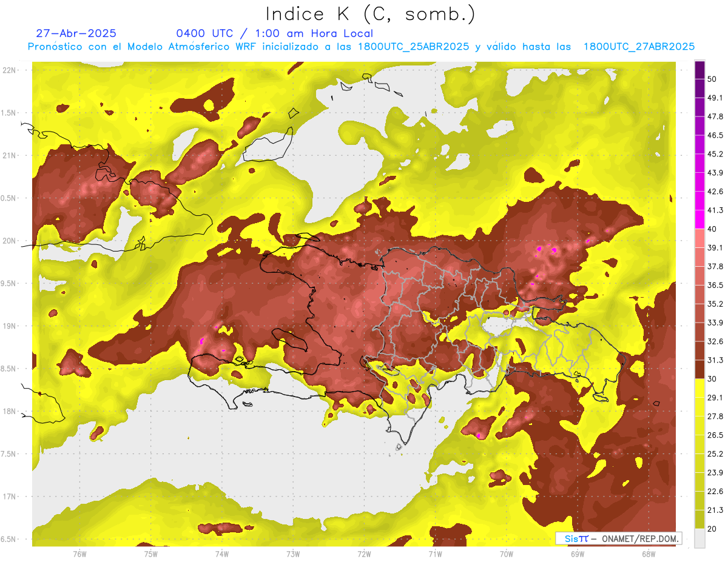The width and height of the screenshot is (728, 562).
Task: Click the colorbar label "23.9"
Action: coord(715,473)
